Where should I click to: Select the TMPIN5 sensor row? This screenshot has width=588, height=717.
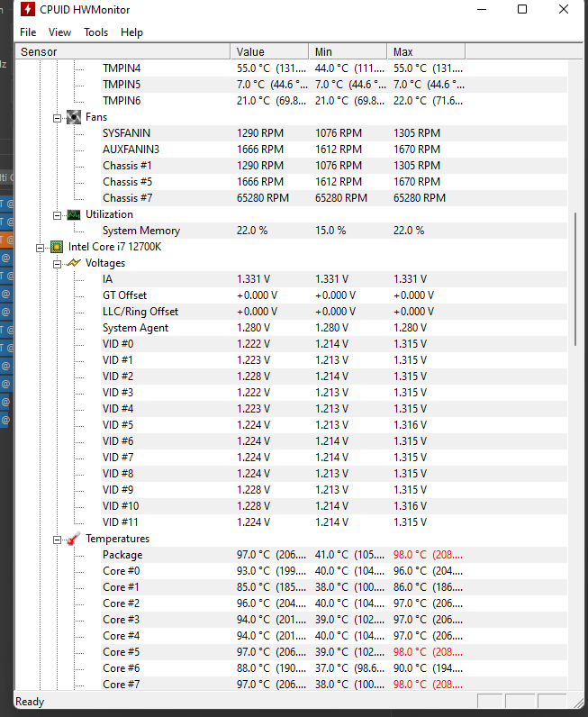[x=334, y=85]
